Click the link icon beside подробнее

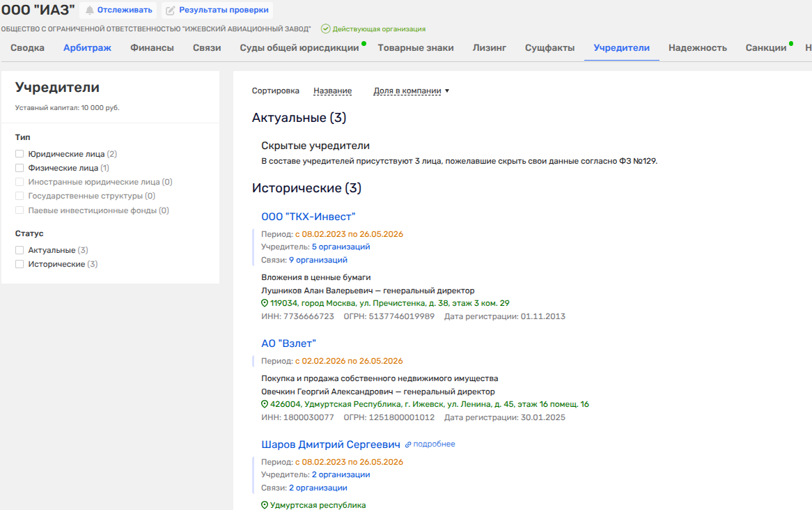click(408, 445)
